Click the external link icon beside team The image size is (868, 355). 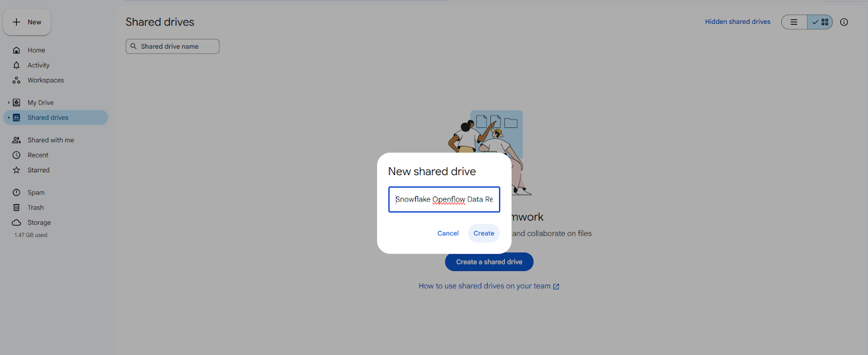pyautogui.click(x=556, y=287)
